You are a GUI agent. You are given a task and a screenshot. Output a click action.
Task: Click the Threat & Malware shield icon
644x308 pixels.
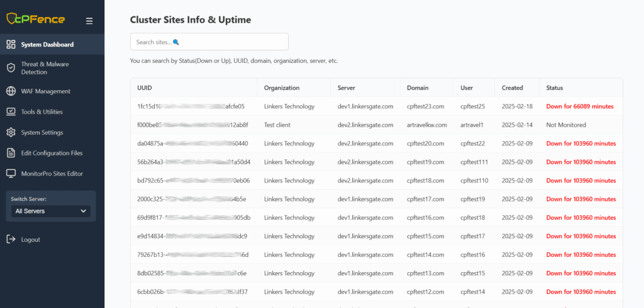tap(11, 68)
